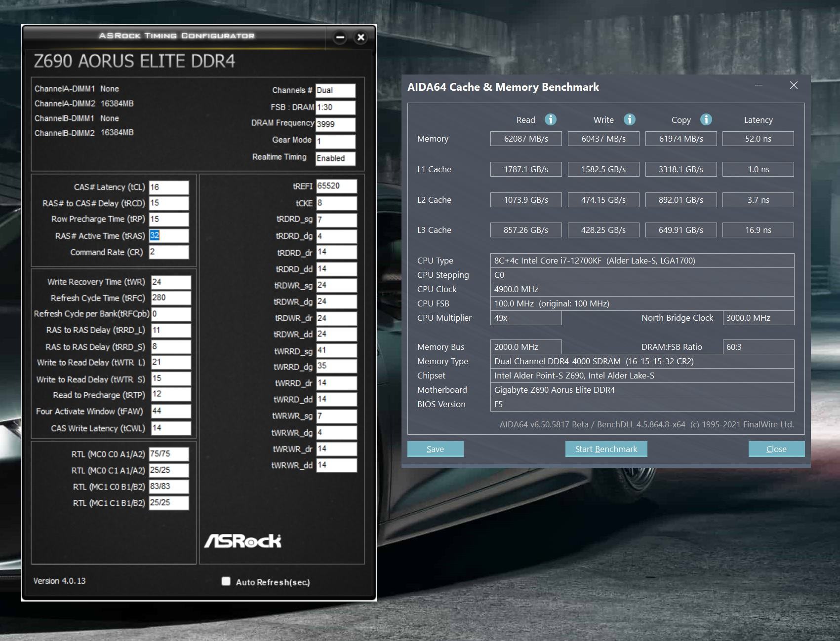Click the CPU Clock value 4900.0 MHz
Viewport: 840px width, 641px height.
coord(642,289)
